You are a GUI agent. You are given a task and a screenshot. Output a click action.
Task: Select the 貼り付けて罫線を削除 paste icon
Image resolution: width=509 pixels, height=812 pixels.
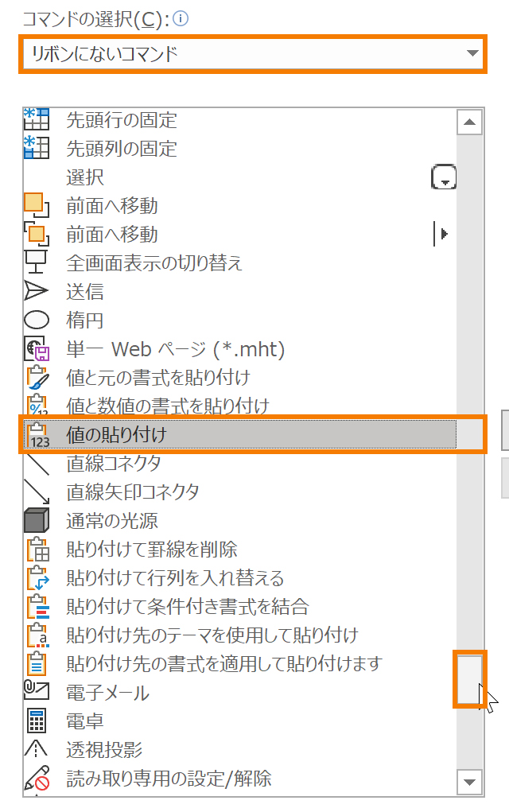[38, 550]
